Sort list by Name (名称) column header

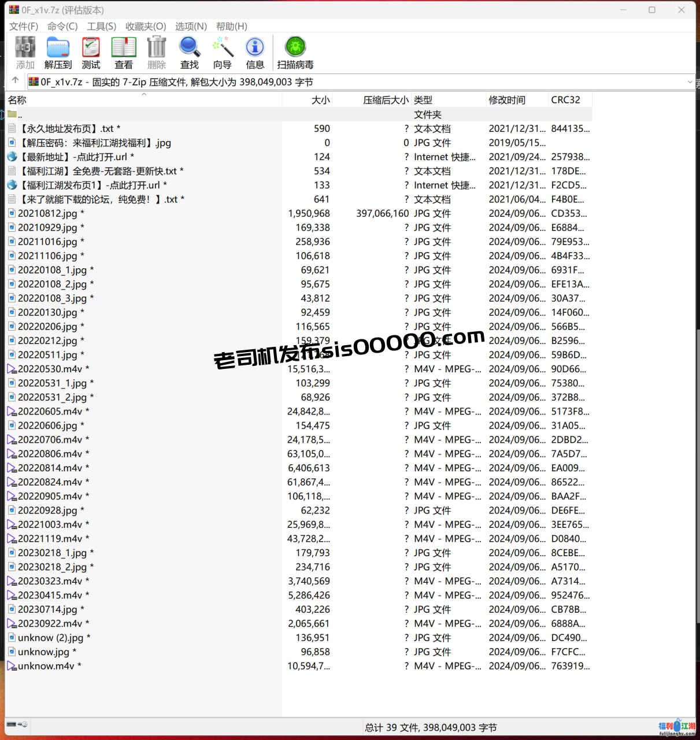point(17,100)
